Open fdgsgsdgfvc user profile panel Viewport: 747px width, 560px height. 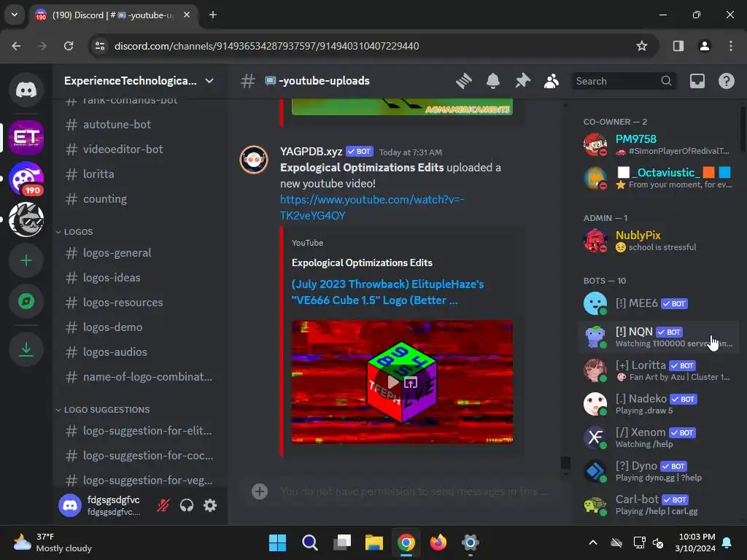tap(101, 505)
